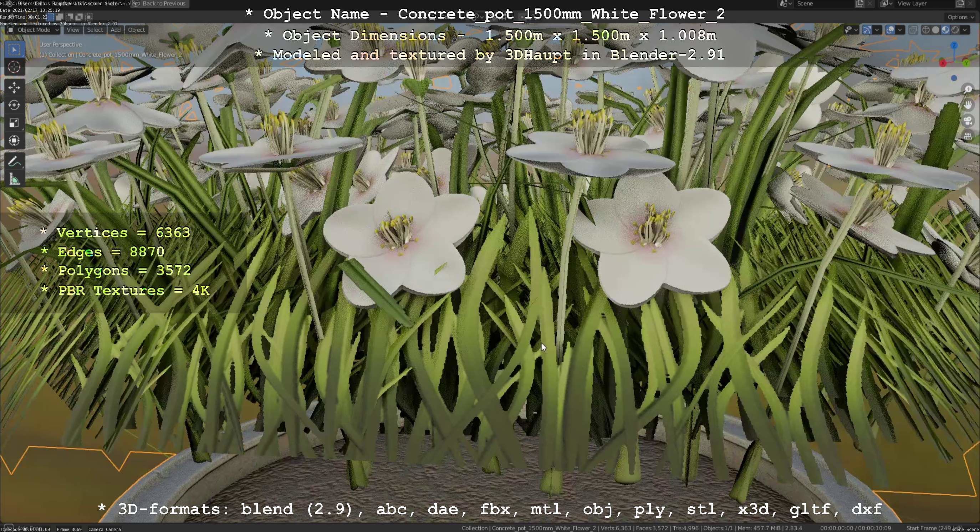Select the Transform tool
980x532 pixels.
14,141
